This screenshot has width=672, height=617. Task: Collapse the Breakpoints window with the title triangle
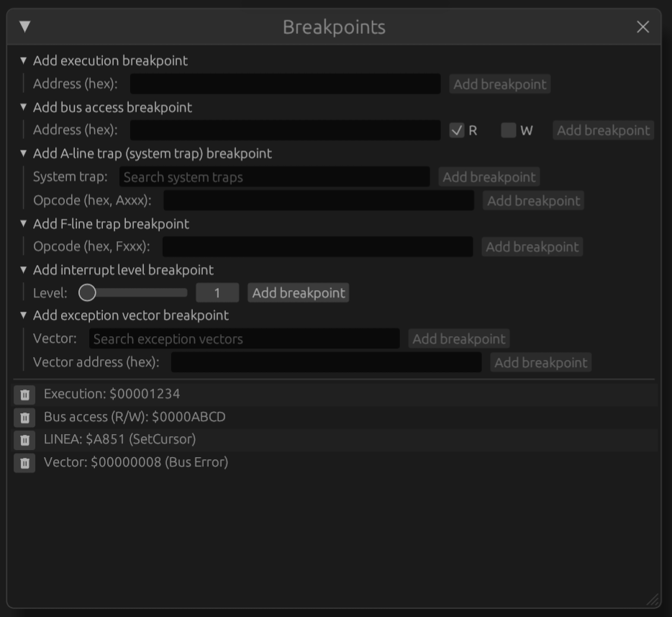pyautogui.click(x=24, y=27)
